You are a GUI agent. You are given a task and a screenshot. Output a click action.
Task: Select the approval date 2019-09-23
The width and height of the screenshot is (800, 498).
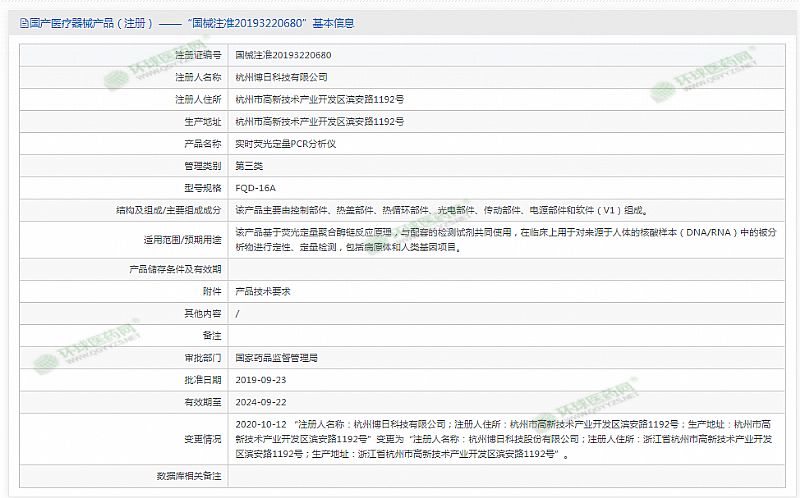click(260, 379)
